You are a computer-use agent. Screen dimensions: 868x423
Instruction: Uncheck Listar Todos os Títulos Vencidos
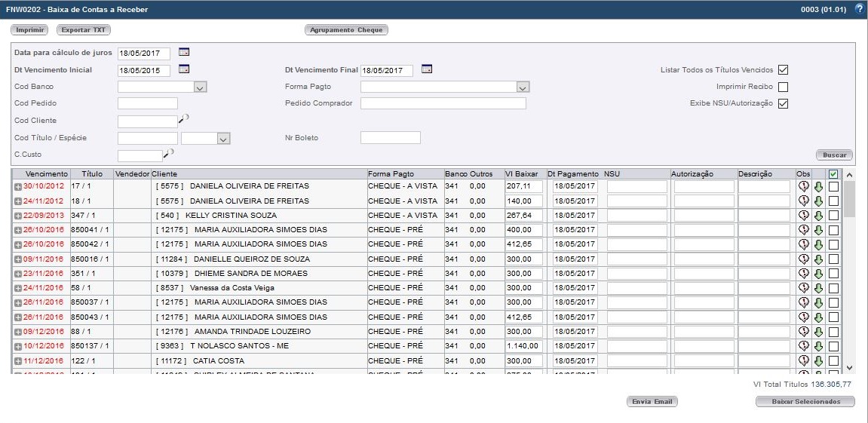click(x=783, y=70)
